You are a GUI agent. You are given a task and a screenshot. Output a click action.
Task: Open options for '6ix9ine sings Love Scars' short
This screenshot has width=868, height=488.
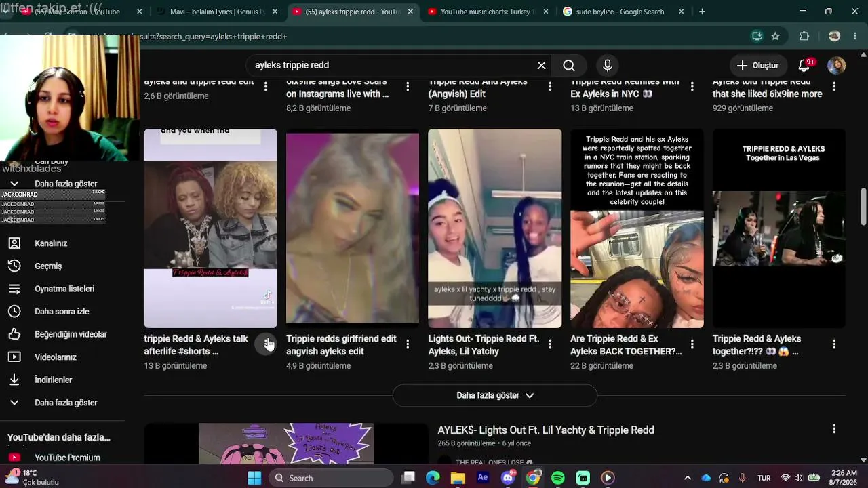[408, 87]
